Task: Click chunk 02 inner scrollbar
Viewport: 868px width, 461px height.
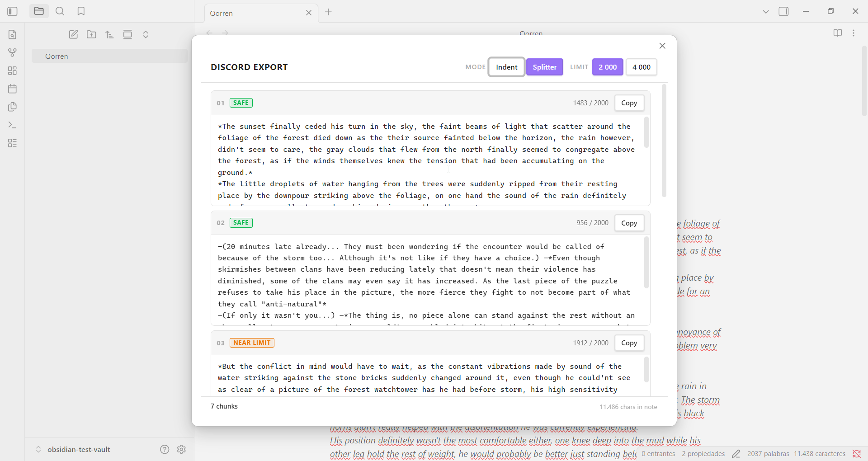Action: 646,263
